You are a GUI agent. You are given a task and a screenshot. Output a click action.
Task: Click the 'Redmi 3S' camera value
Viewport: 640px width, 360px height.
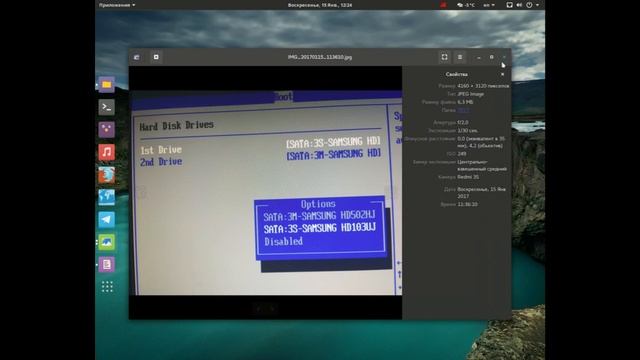pyautogui.click(x=468, y=177)
